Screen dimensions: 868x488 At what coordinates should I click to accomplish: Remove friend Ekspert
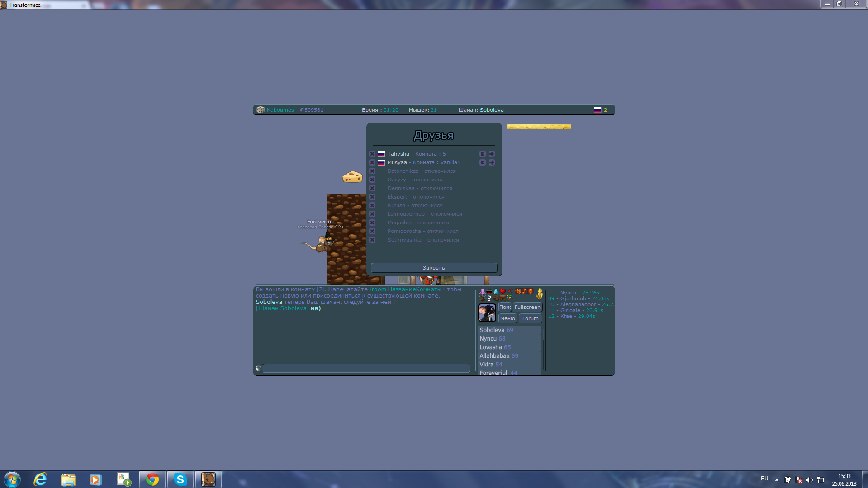[x=372, y=197]
